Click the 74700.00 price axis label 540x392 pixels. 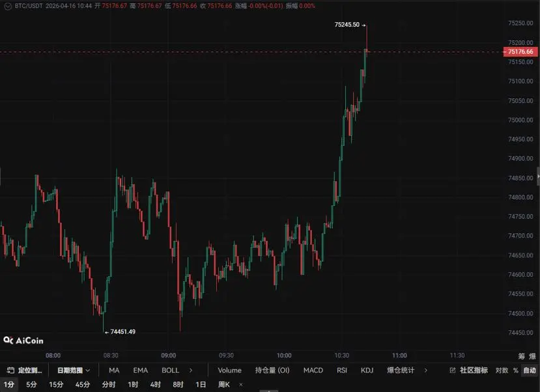520,236
